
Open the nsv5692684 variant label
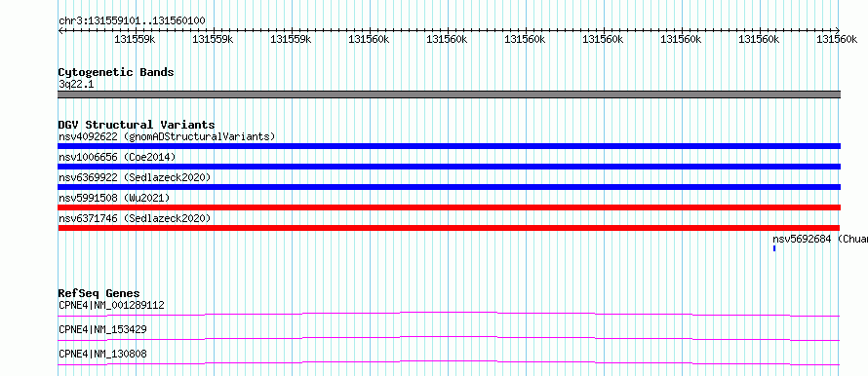pos(820,239)
